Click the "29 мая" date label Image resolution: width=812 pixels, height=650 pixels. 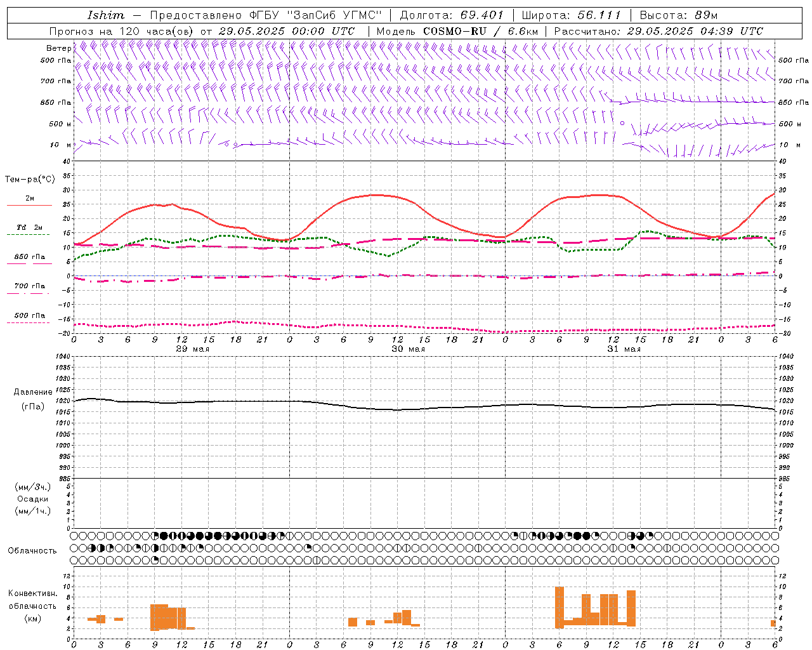coord(193,349)
